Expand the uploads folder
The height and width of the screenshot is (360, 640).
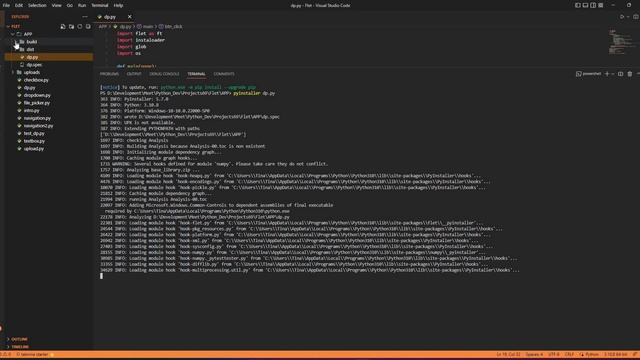(31, 72)
